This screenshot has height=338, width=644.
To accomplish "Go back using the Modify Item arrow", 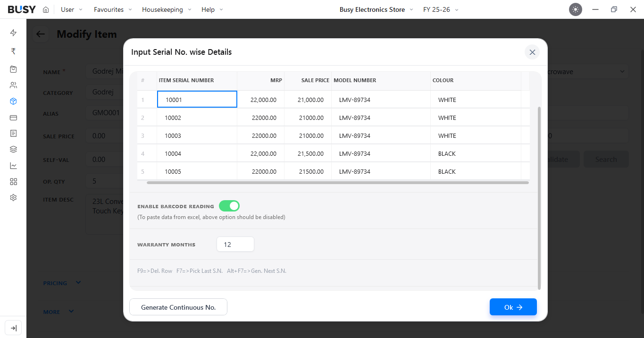I will click(x=41, y=34).
